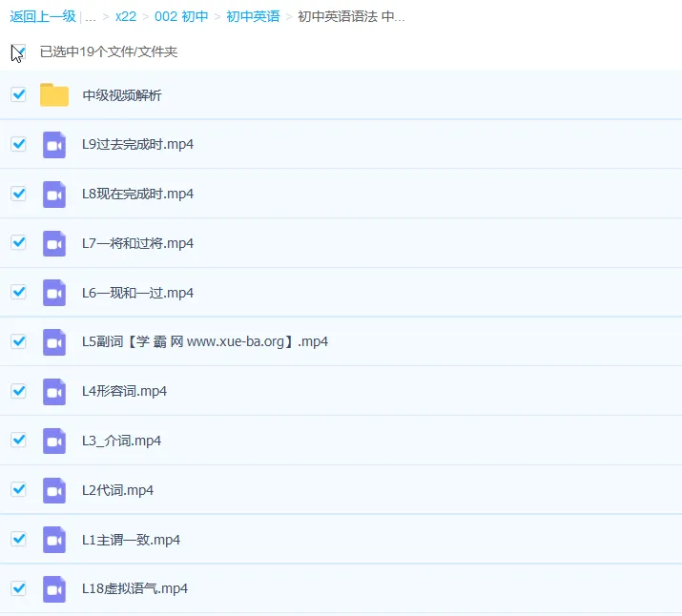
Task: Click the video icon for L4形容词.mp4
Action: (54, 391)
